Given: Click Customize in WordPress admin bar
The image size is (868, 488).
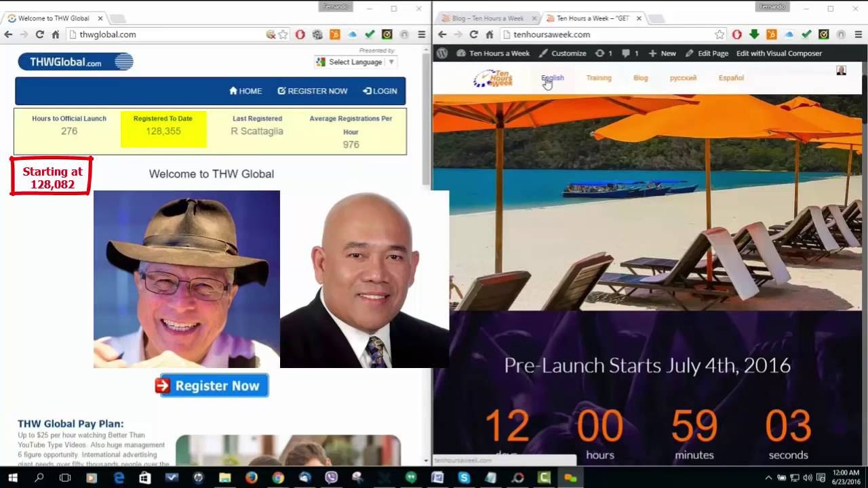Looking at the screenshot, I should [x=562, y=53].
